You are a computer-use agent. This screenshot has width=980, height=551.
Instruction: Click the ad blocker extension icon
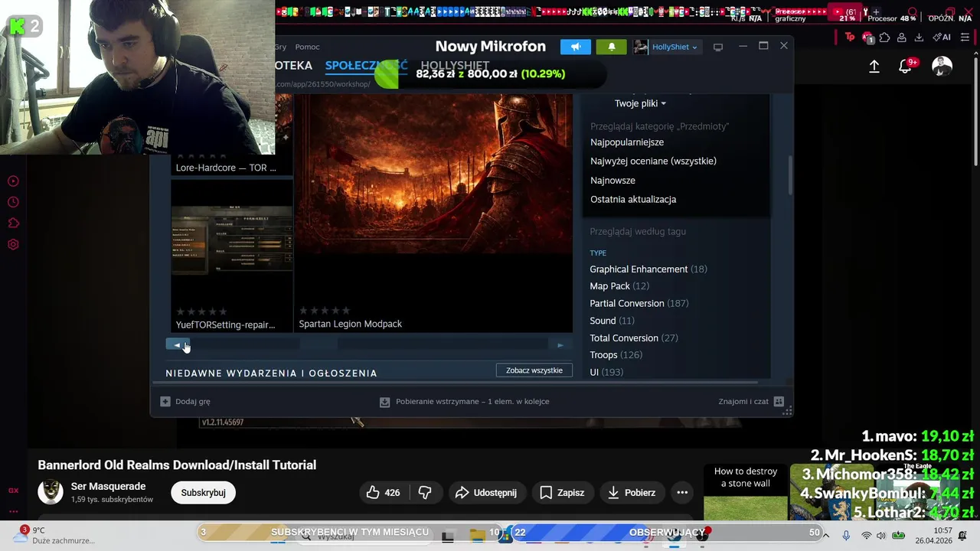pyautogui.click(x=867, y=37)
